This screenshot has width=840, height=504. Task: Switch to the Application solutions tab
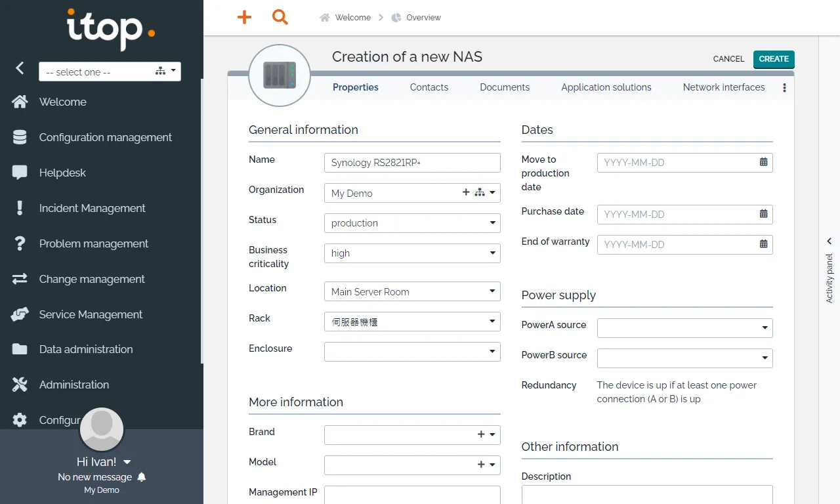click(x=606, y=87)
